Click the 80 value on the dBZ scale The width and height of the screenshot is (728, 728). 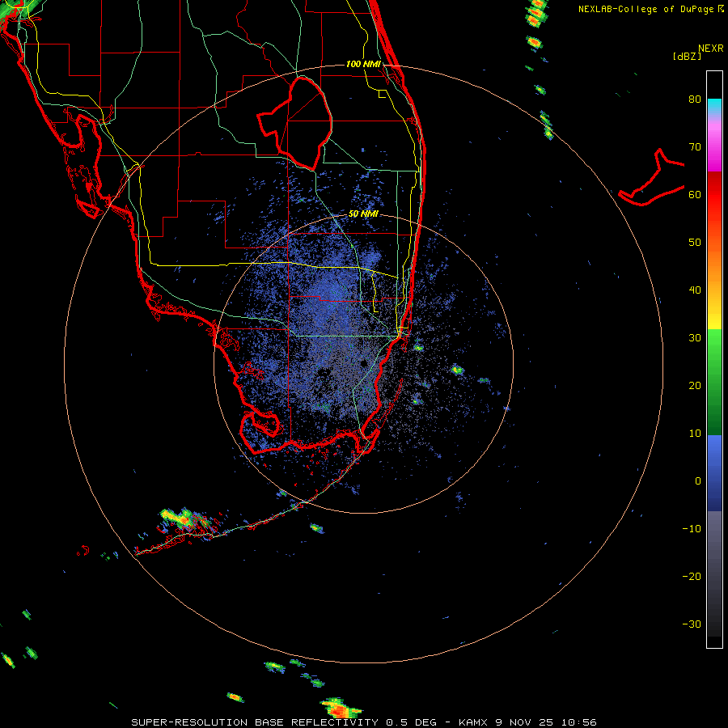click(x=695, y=99)
